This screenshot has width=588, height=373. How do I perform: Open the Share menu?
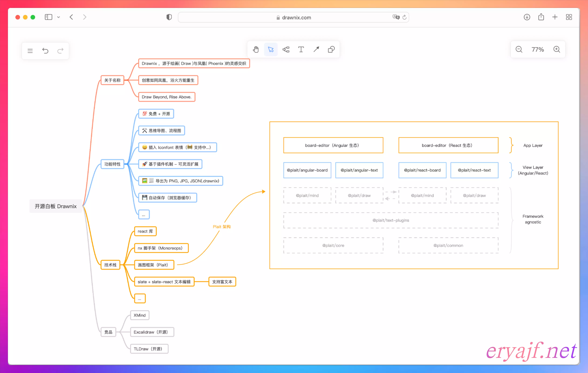[x=541, y=17]
